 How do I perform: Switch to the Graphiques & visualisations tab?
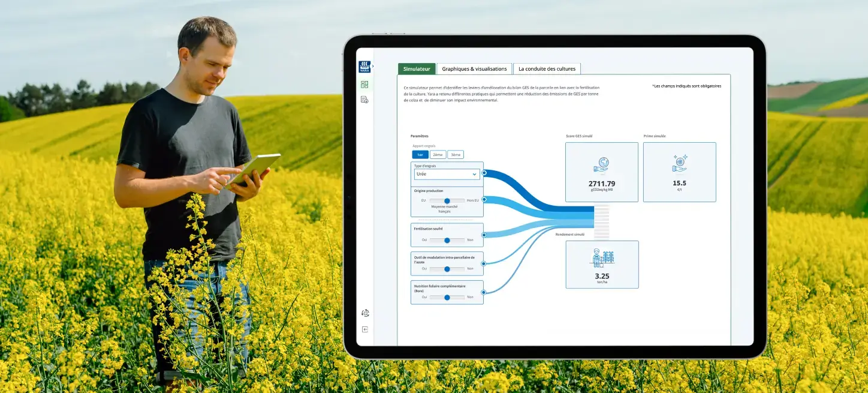pyautogui.click(x=474, y=69)
